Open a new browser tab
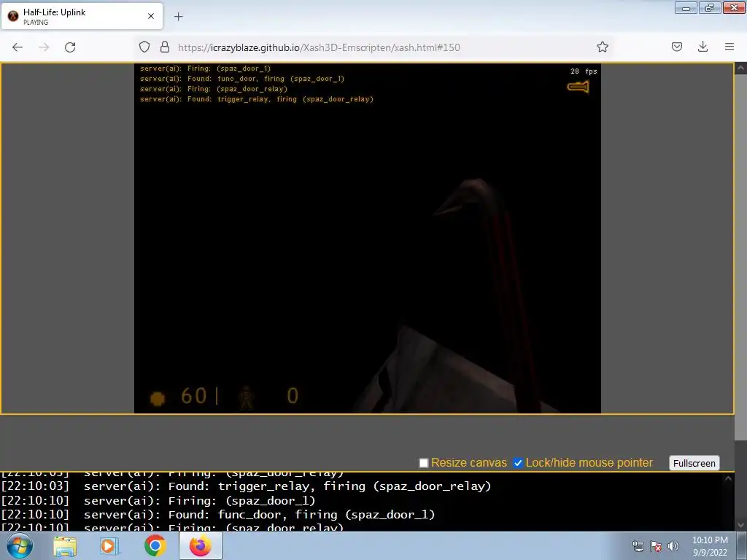 tap(179, 17)
